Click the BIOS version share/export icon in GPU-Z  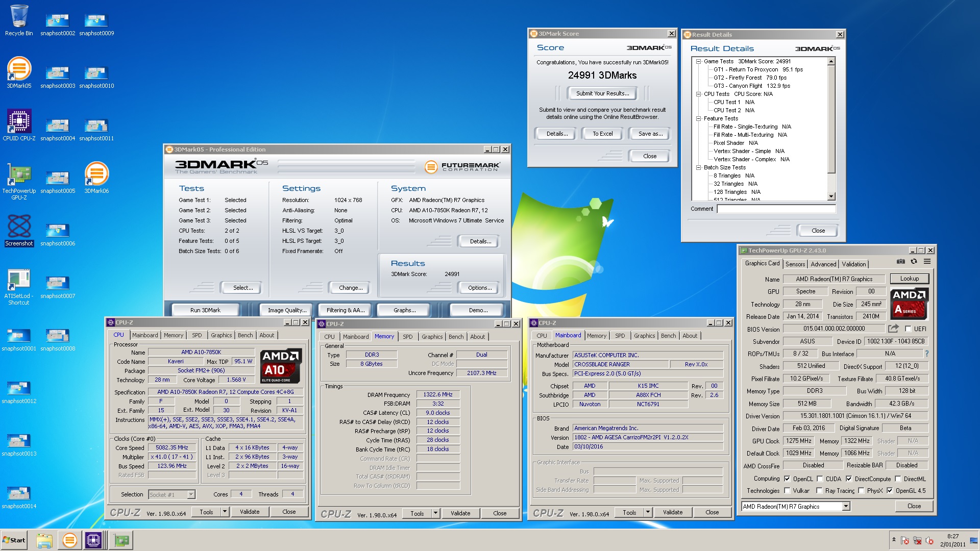[893, 329]
